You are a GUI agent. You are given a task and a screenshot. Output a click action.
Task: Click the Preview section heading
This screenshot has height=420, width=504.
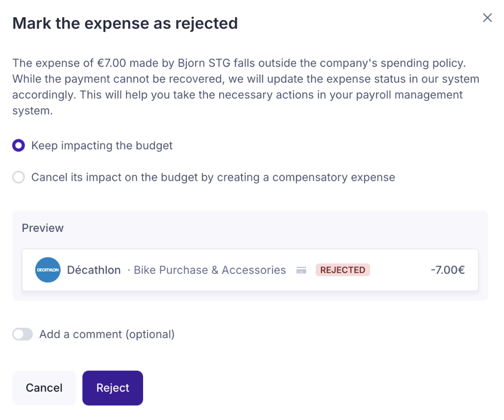43,228
